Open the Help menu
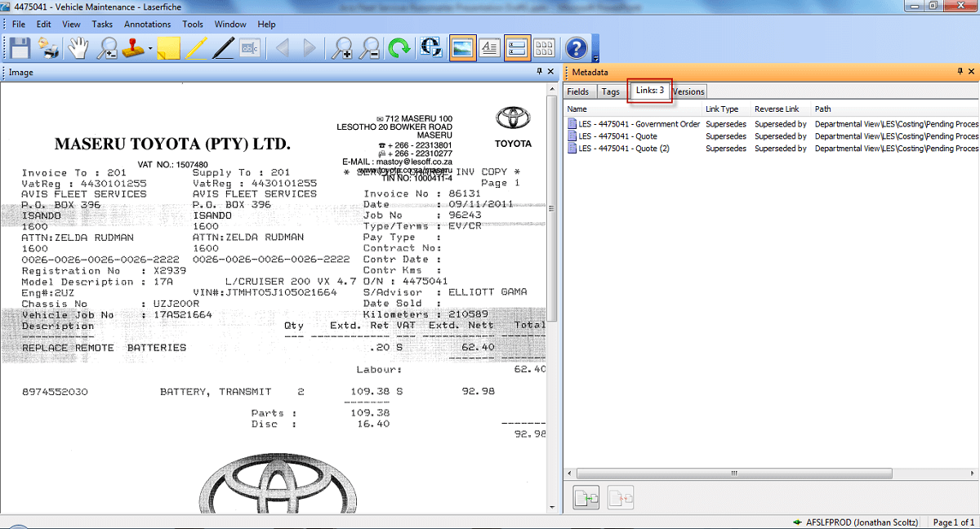Screen dimensions: 980x529 pos(266,24)
